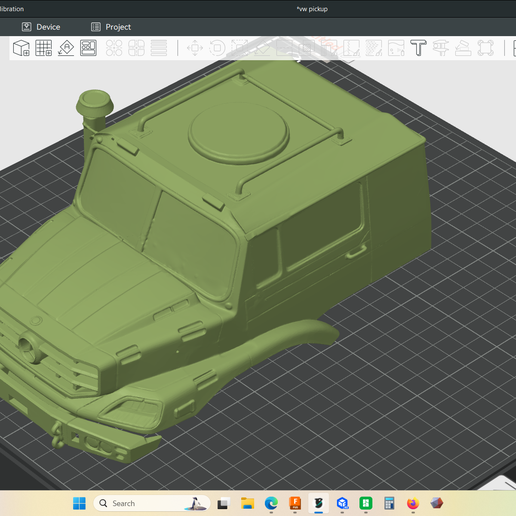Click the Add plate grid icon
Screen dimensions: 516x516
pyautogui.click(x=44, y=48)
